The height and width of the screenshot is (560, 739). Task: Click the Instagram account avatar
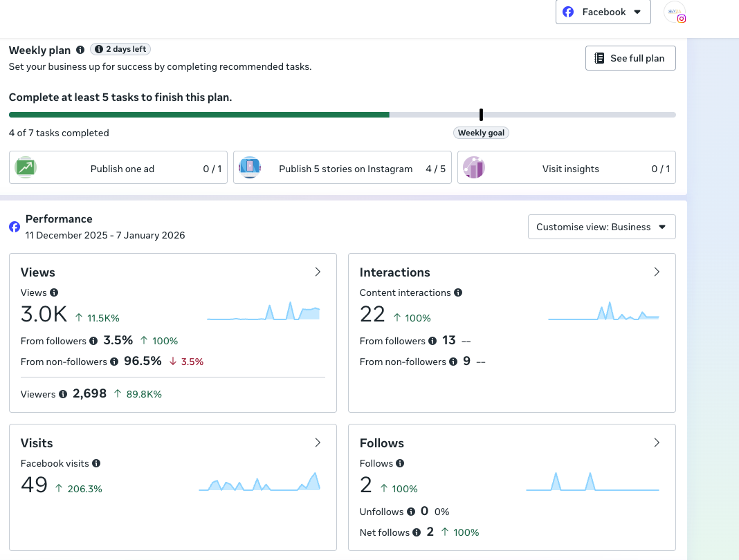pos(675,12)
